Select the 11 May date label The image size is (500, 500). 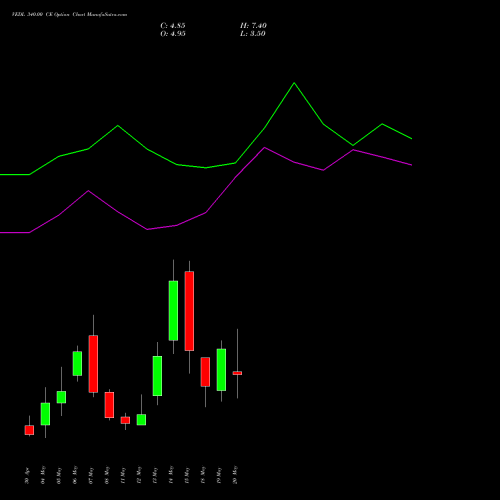coord(123,475)
